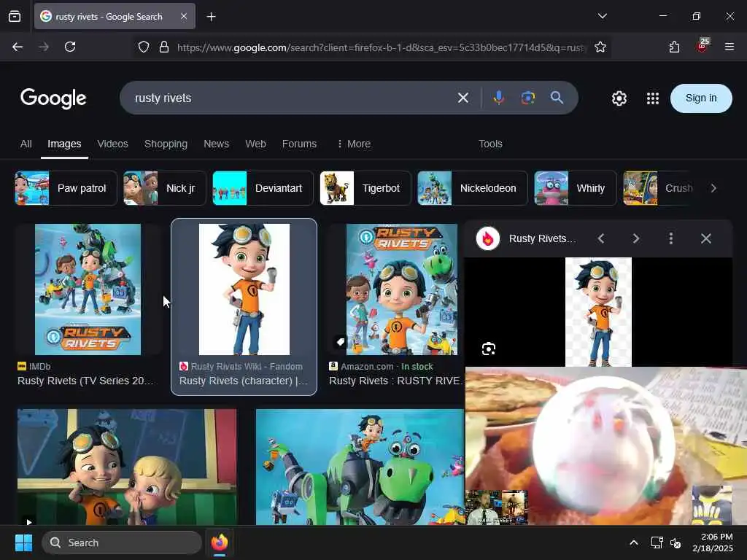
Task: Open the large preview image of Rusty
Action: pyautogui.click(x=598, y=312)
